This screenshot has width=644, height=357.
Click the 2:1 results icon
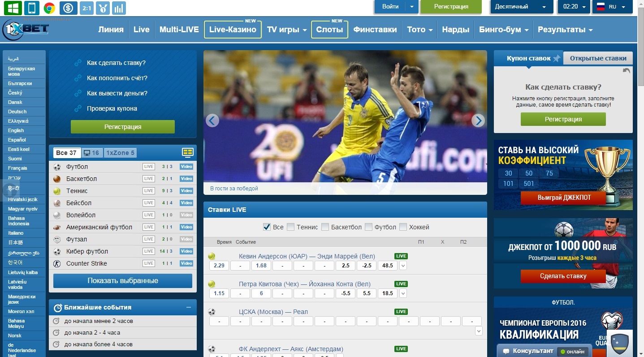click(x=86, y=8)
